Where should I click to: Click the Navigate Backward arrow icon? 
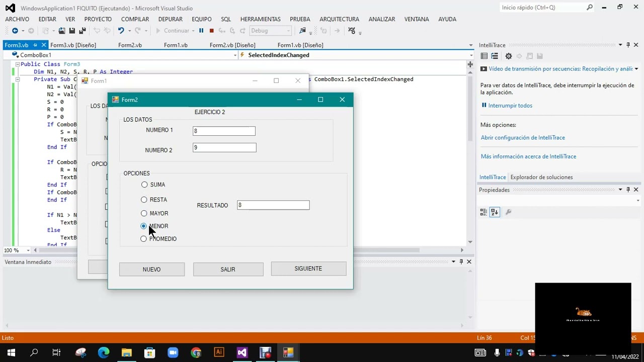pyautogui.click(x=15, y=31)
